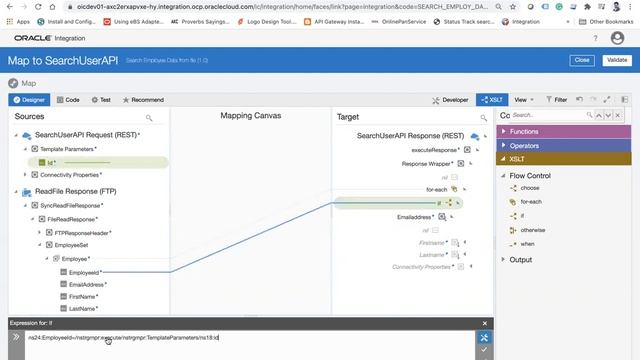The width and height of the screenshot is (640, 360).
Task: Search the Target tree
Action: click(x=484, y=118)
